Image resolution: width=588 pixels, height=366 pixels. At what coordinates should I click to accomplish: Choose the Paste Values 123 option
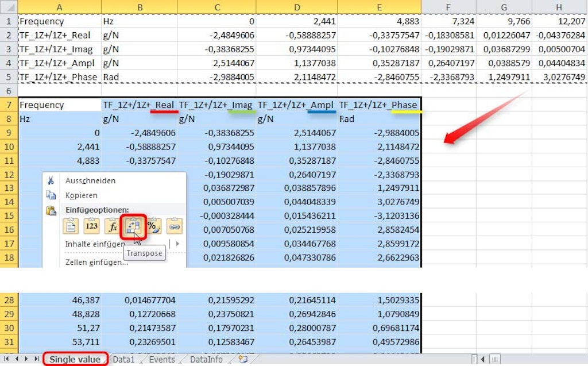pyautogui.click(x=91, y=226)
